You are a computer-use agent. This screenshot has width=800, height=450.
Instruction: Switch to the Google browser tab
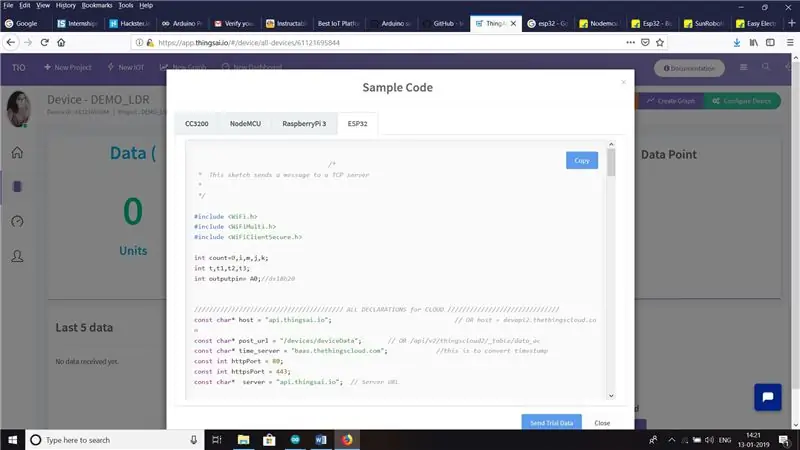[26, 23]
